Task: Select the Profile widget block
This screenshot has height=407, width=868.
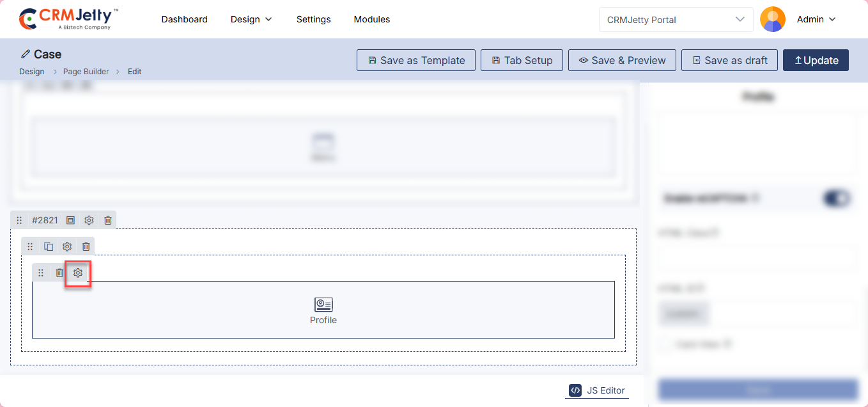Action: pyautogui.click(x=323, y=310)
